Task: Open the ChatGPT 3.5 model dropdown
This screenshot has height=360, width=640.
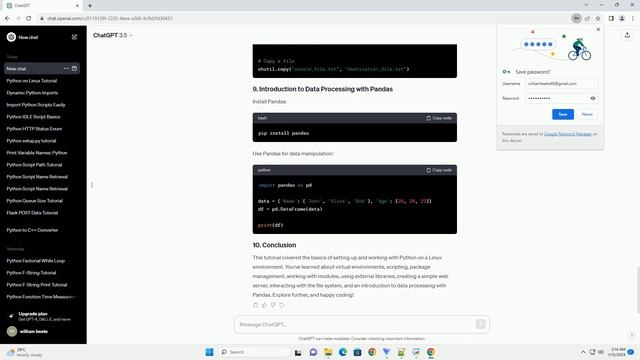Action: pyautogui.click(x=113, y=36)
